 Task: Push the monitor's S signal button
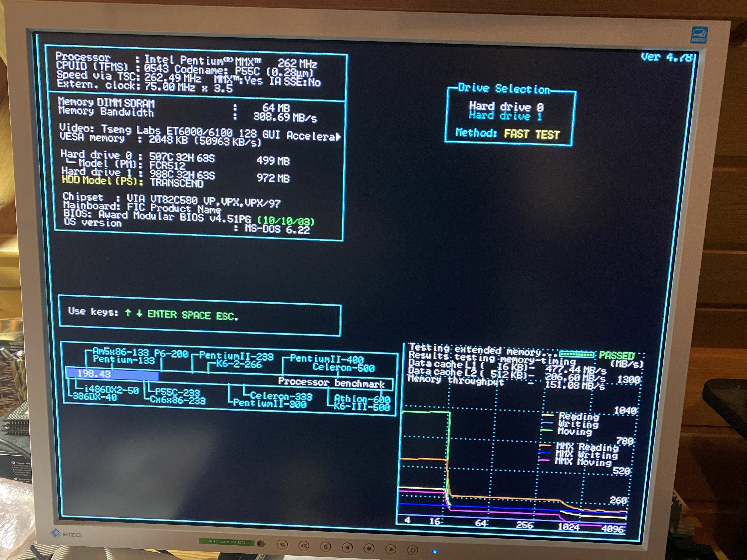coord(326,546)
